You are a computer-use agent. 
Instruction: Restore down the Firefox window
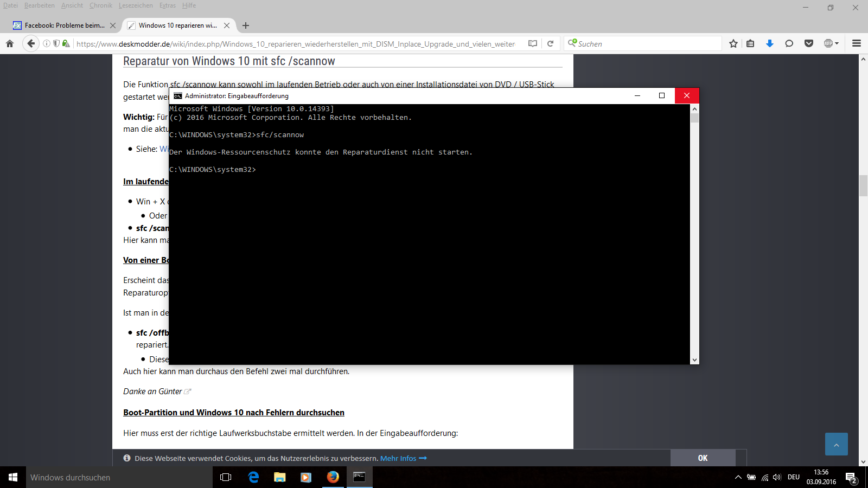[831, 8]
